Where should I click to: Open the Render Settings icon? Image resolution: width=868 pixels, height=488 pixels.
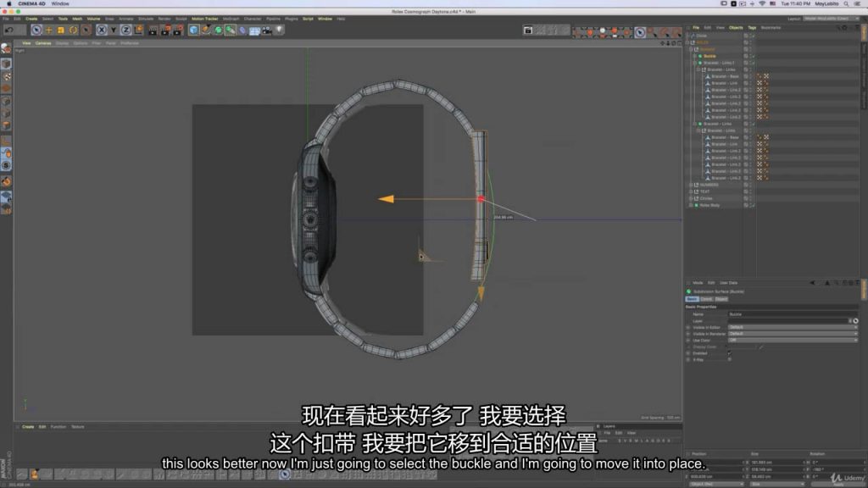coord(177,30)
